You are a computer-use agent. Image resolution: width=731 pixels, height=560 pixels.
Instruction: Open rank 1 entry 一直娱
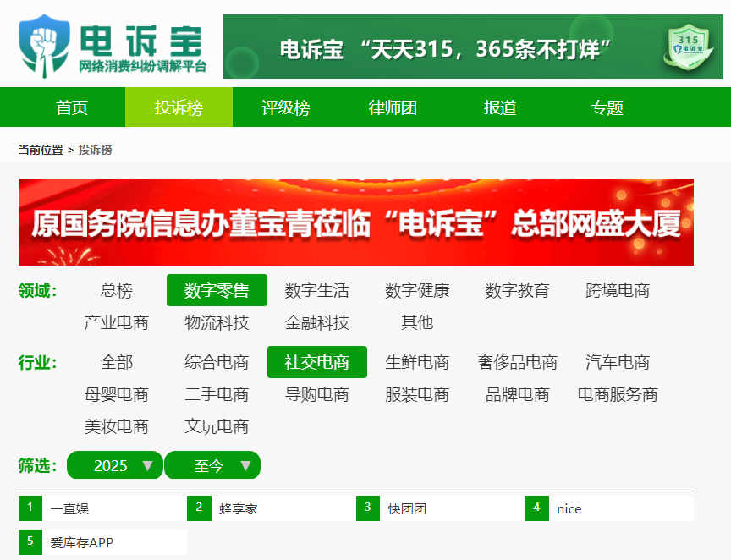pyautogui.click(x=102, y=508)
